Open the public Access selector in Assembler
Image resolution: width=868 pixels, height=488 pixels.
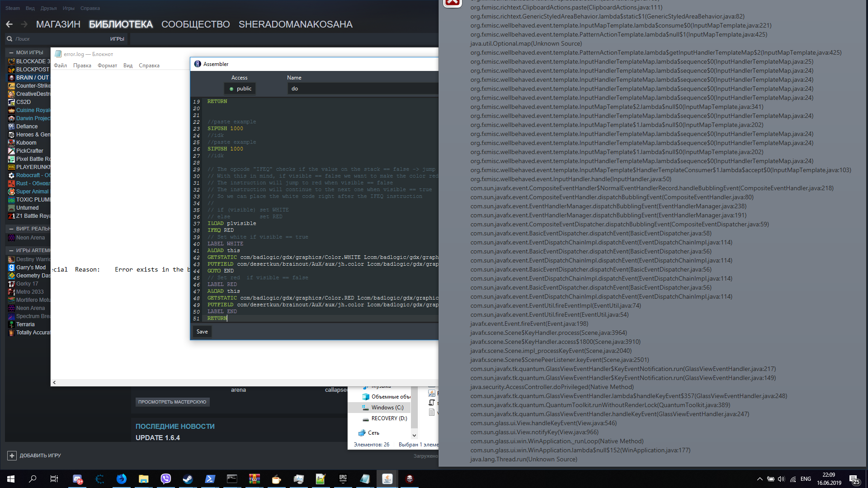240,88
